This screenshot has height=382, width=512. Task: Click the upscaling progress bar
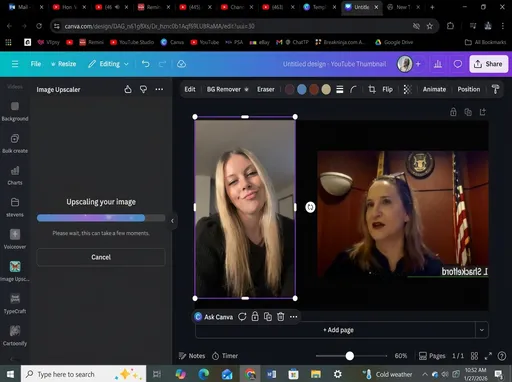(101, 218)
